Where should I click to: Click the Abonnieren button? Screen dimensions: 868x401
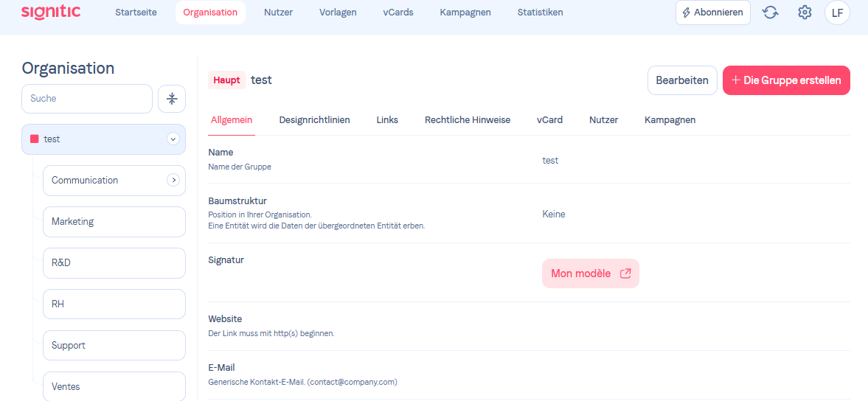tap(713, 13)
